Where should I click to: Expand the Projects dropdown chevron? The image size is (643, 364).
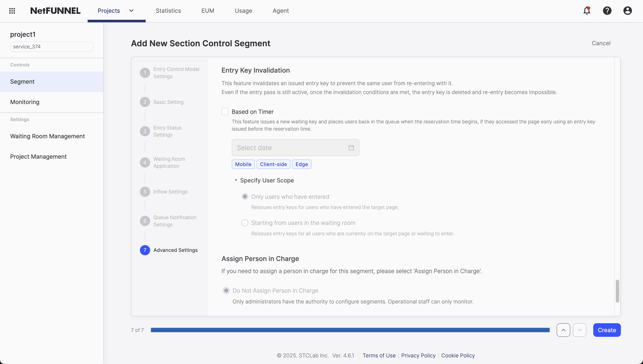click(131, 11)
